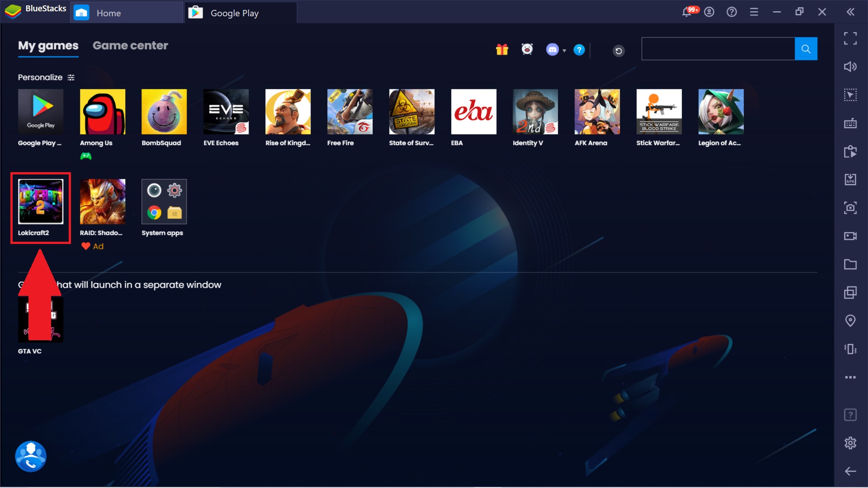The width and height of the screenshot is (868, 488).
Task: Click the cursor lock icon
Action: pos(850,95)
